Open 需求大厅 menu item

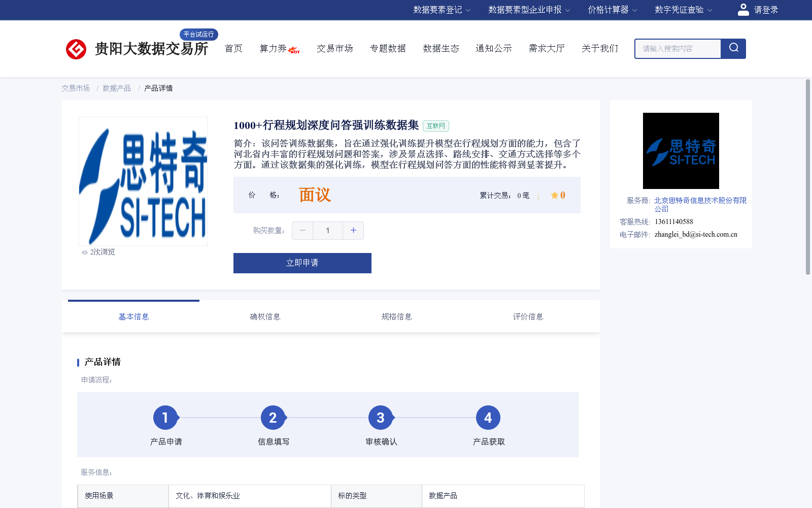(547, 49)
